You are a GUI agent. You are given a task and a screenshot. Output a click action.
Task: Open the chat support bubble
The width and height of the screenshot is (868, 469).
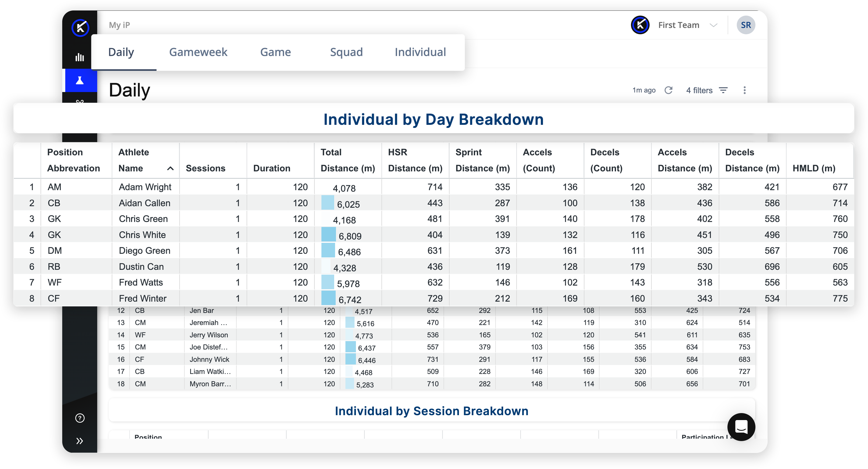click(x=741, y=427)
